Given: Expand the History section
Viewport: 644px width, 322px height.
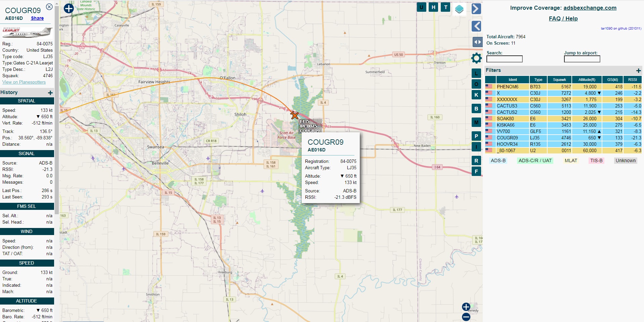Looking at the screenshot, I should tap(50, 93).
